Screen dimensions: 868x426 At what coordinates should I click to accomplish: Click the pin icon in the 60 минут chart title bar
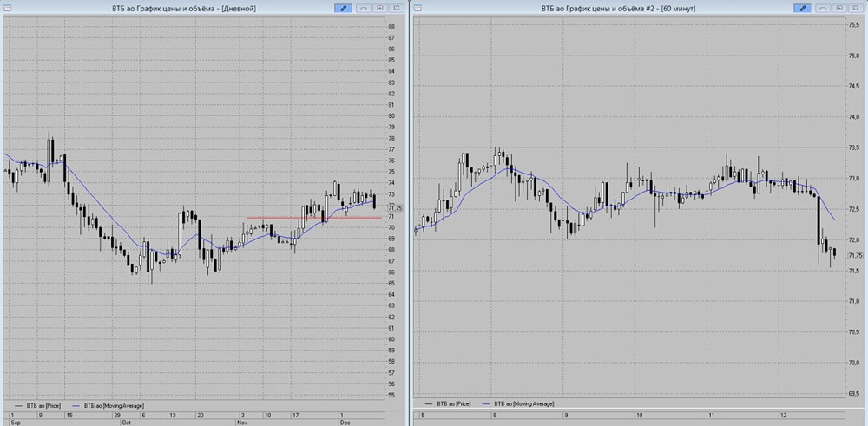(x=802, y=9)
